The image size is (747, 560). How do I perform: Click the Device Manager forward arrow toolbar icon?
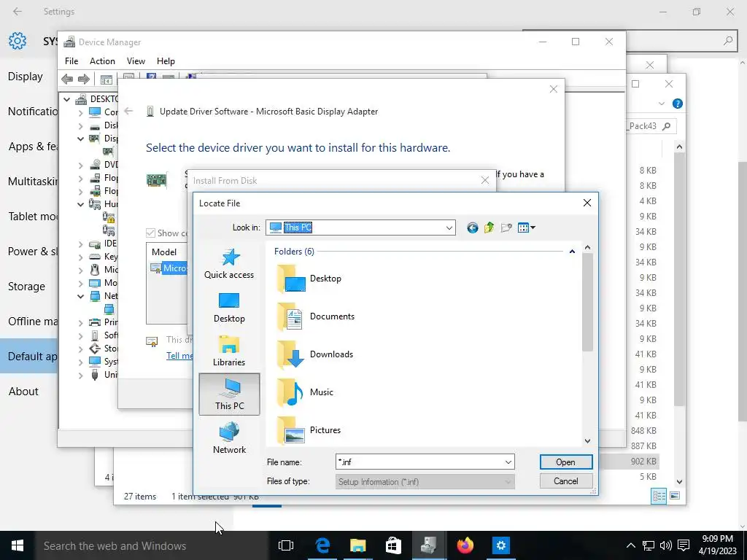click(x=83, y=79)
